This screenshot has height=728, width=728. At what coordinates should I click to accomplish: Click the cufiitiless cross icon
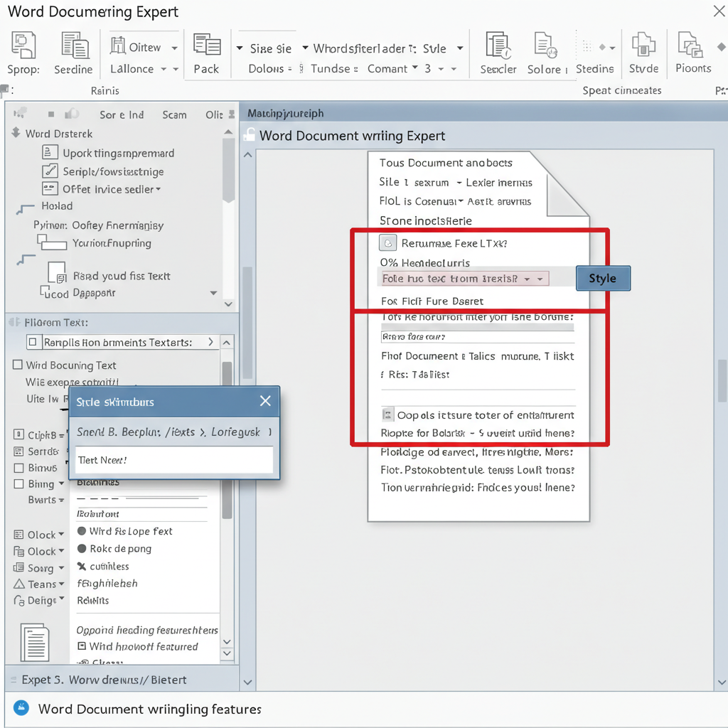pos(82,566)
